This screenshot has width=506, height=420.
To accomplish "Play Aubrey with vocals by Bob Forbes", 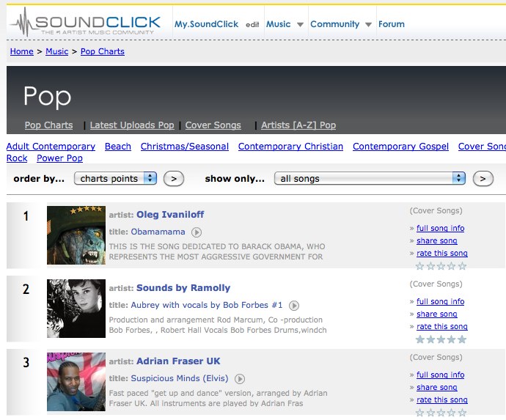I will click(x=293, y=306).
